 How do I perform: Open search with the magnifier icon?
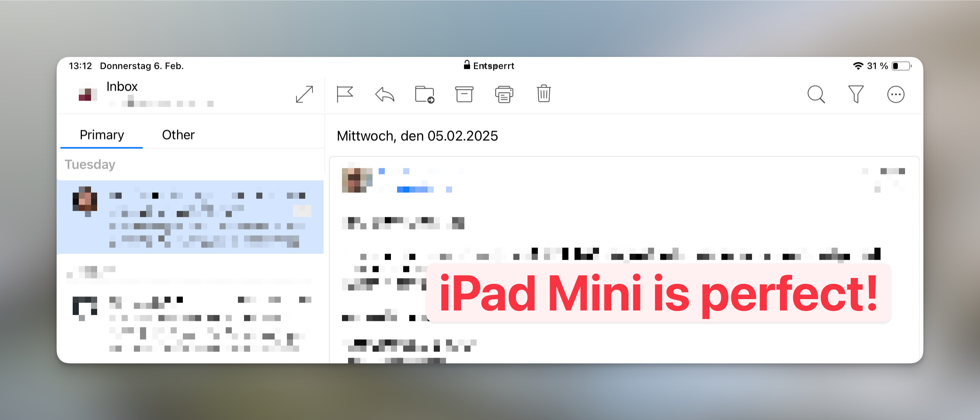(816, 94)
